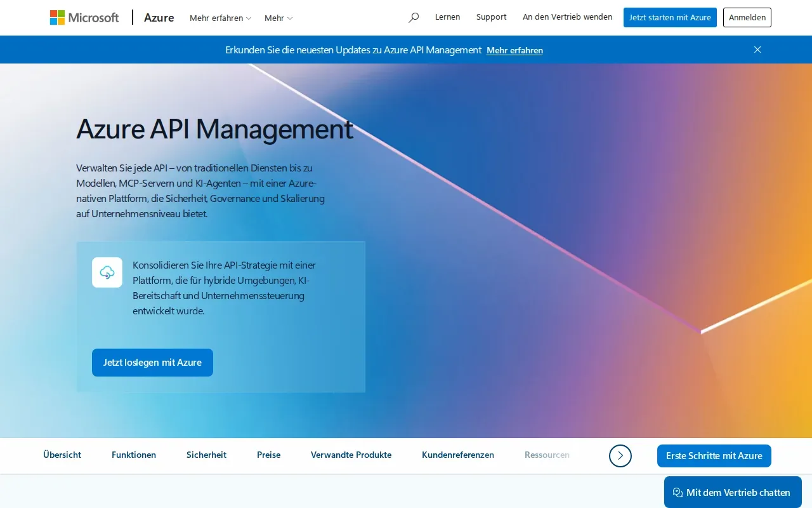Click Jetzt starten mit Azure button
The width and height of the screenshot is (812, 508).
coord(670,18)
